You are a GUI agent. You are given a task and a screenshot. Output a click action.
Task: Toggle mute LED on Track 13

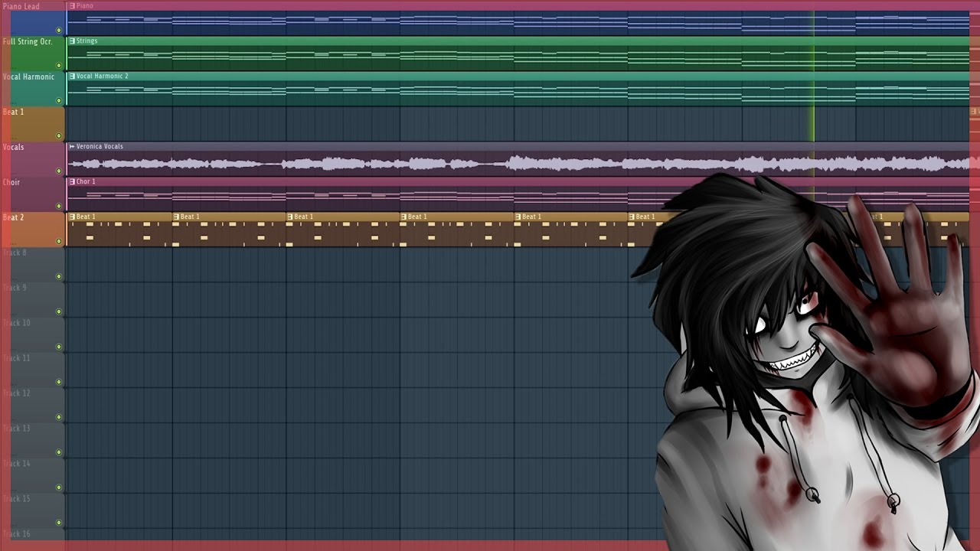pyautogui.click(x=59, y=453)
